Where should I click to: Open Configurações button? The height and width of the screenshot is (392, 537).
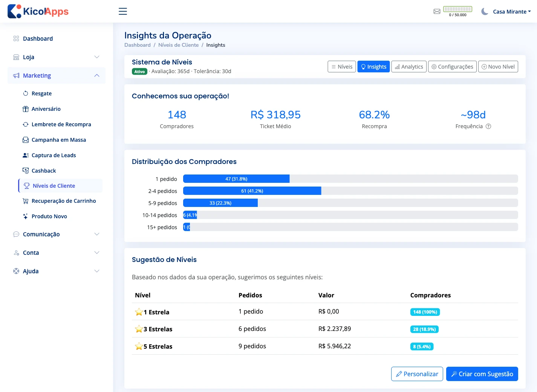click(452, 67)
